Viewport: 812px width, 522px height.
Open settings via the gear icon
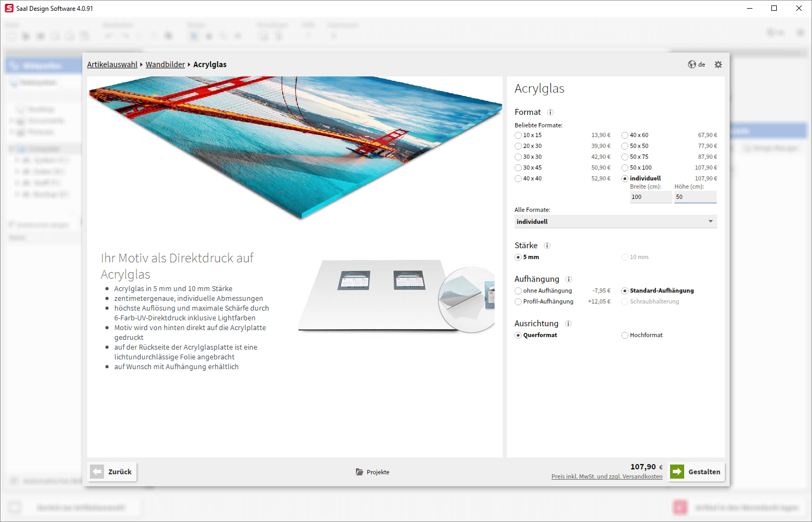coord(718,65)
